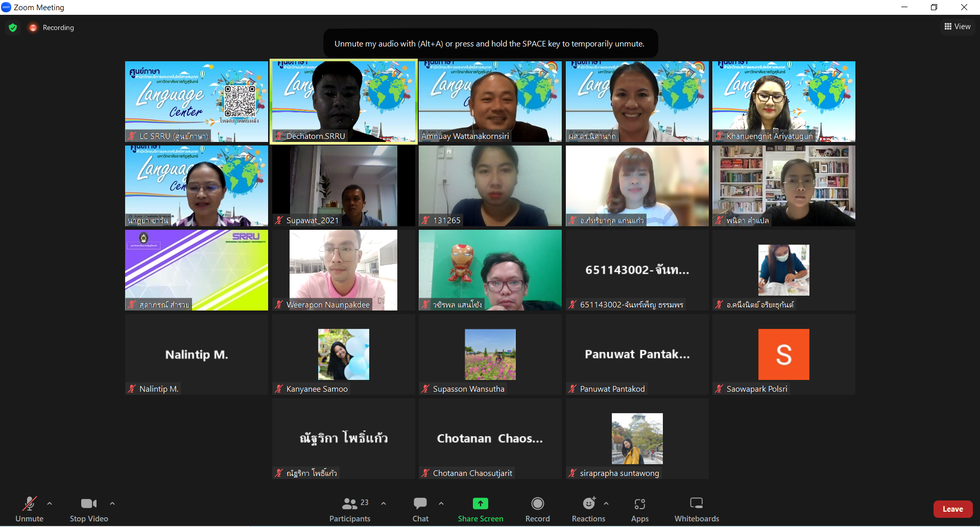Open the Participants panel
The image size is (980, 527).
point(350,509)
